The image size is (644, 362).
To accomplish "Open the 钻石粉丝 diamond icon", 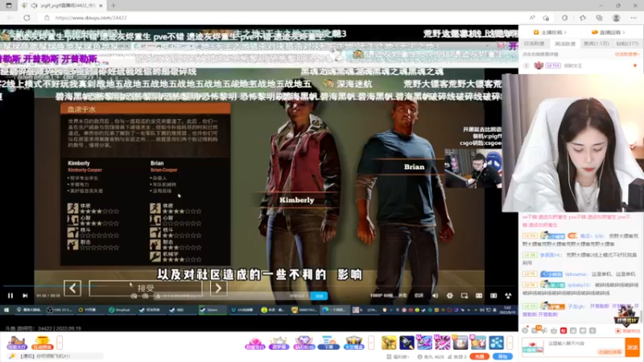I will [x=303, y=343].
